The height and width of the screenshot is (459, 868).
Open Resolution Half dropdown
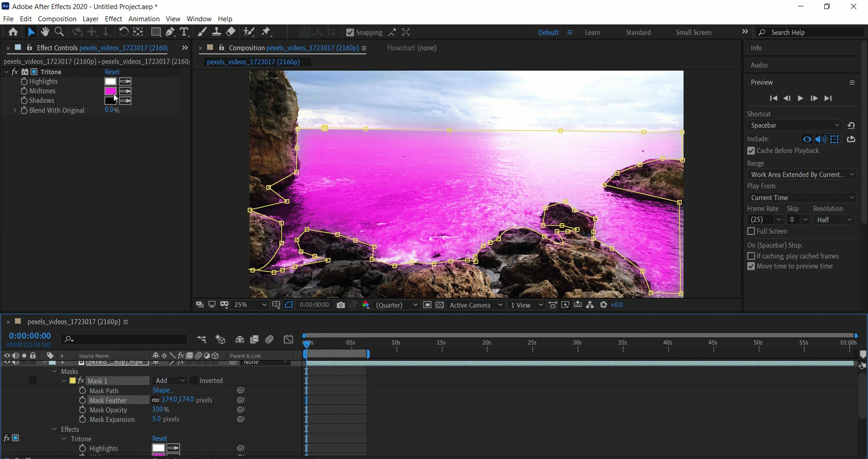pos(834,220)
